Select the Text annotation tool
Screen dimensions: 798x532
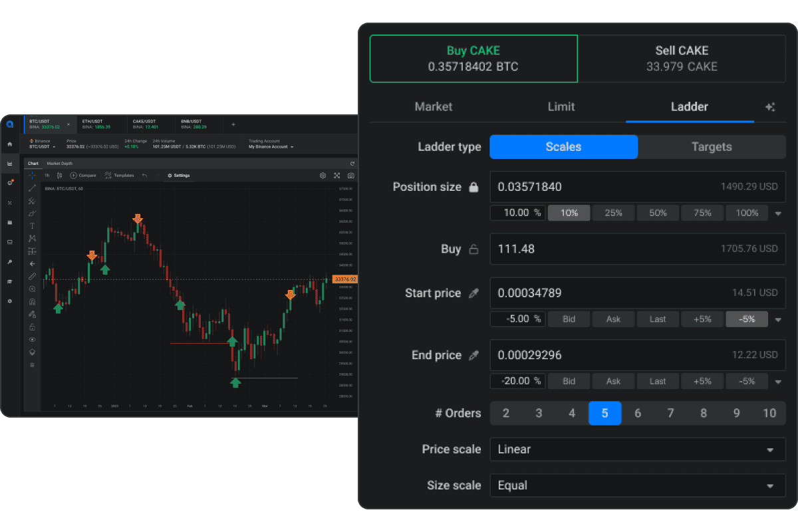click(x=32, y=226)
